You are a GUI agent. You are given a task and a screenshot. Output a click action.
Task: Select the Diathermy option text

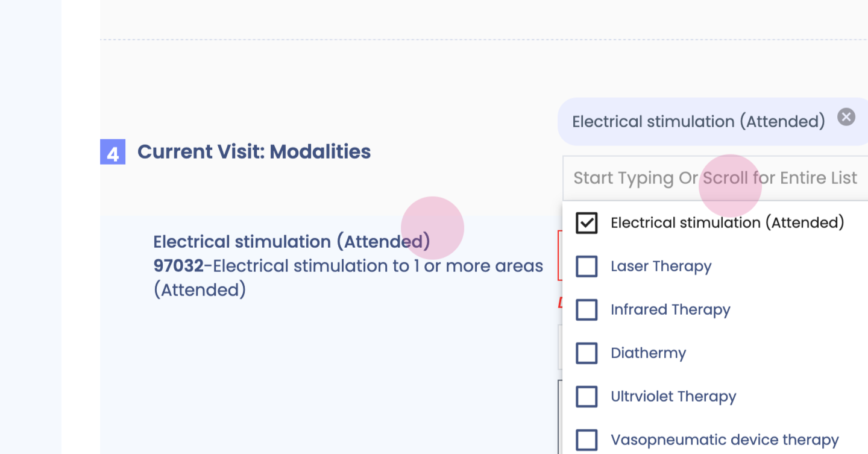[648, 353]
